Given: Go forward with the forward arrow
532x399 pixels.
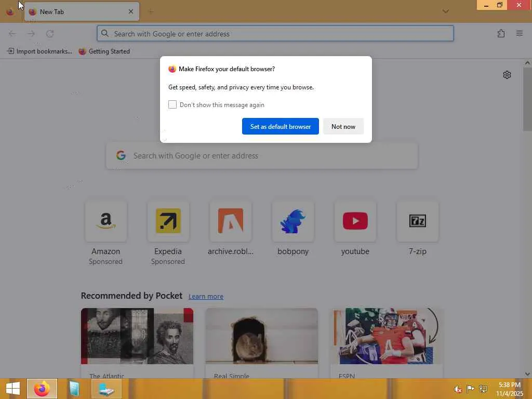Looking at the screenshot, I should click(31, 34).
